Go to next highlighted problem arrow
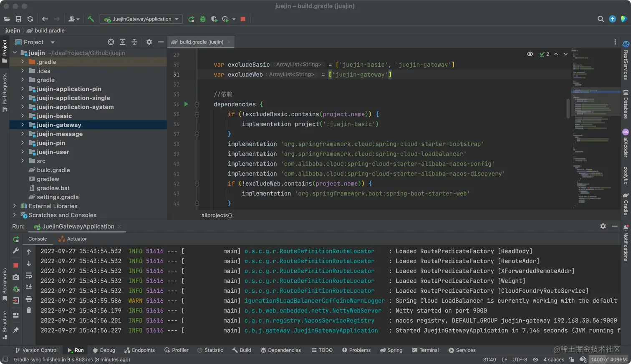The height and width of the screenshot is (364, 631). click(x=565, y=54)
